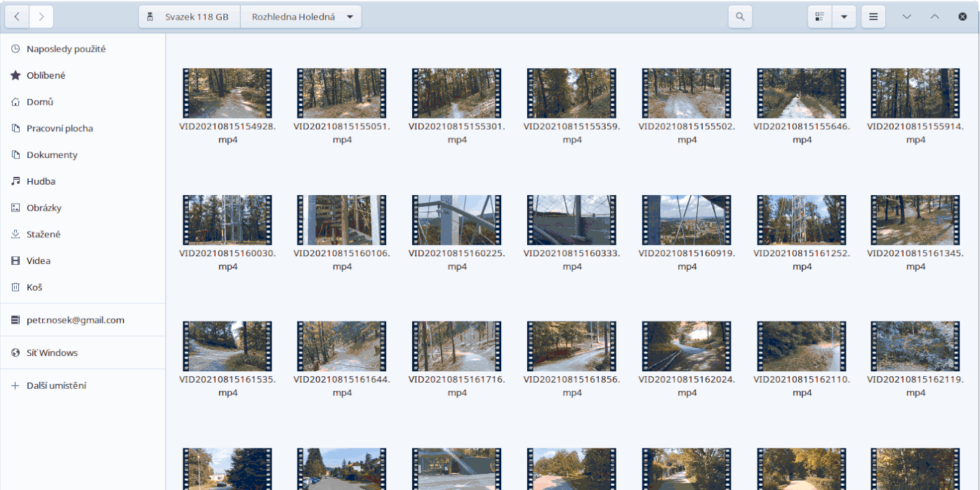980x490 pixels.
Task: Open VID20210815162119.mp4 video file
Action: pos(915,347)
